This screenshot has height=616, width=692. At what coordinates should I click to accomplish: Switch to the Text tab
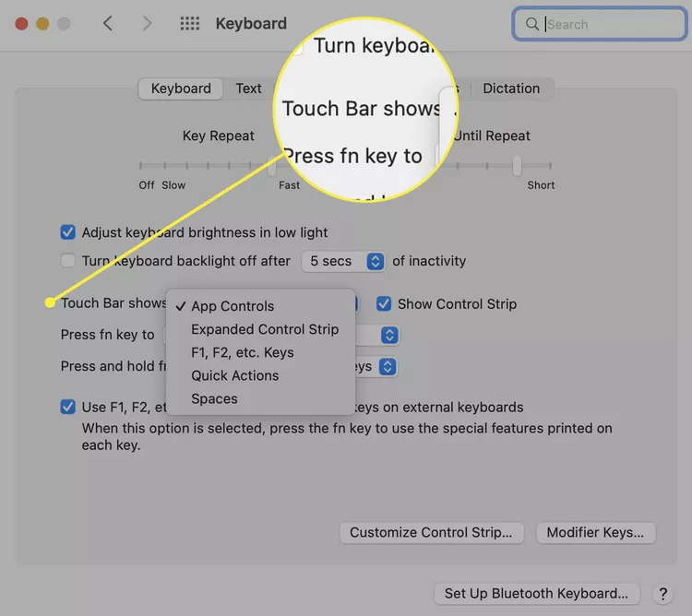(248, 89)
